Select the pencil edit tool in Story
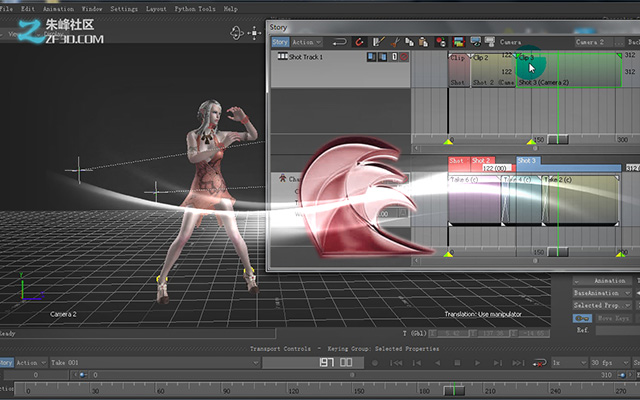The height and width of the screenshot is (400, 640). point(379,42)
